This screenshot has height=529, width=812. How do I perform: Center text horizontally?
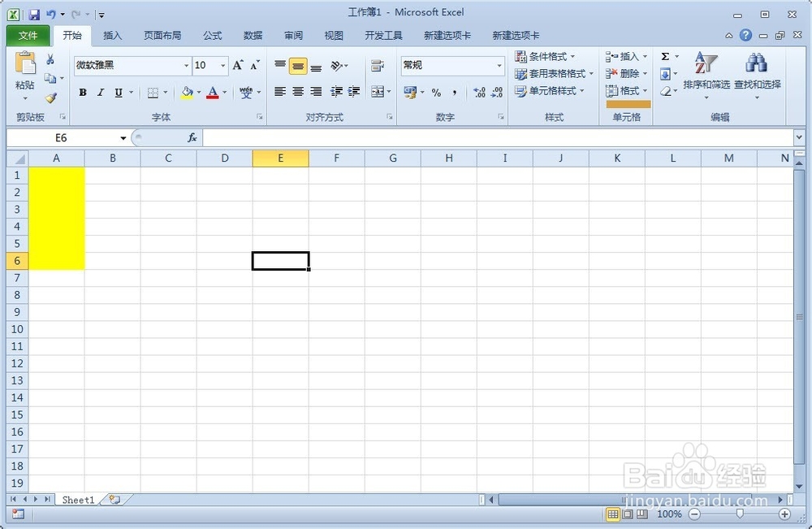pos(298,92)
